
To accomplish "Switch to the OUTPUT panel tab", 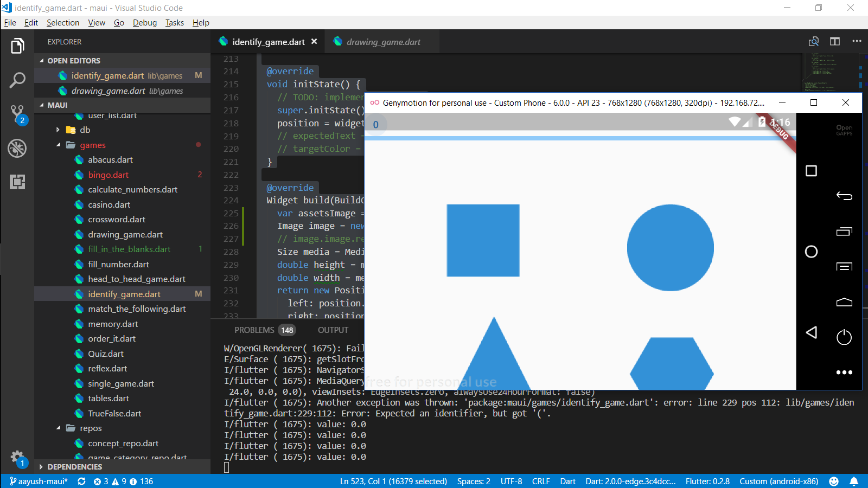I will (333, 330).
